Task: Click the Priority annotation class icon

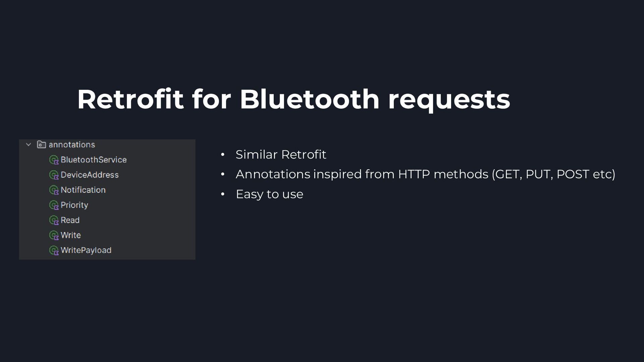Action: point(54,205)
